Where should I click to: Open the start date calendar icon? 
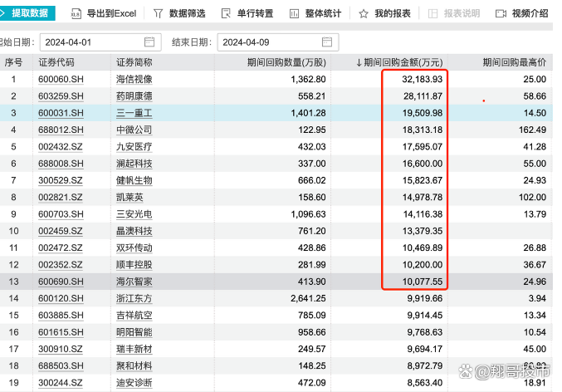(x=149, y=42)
